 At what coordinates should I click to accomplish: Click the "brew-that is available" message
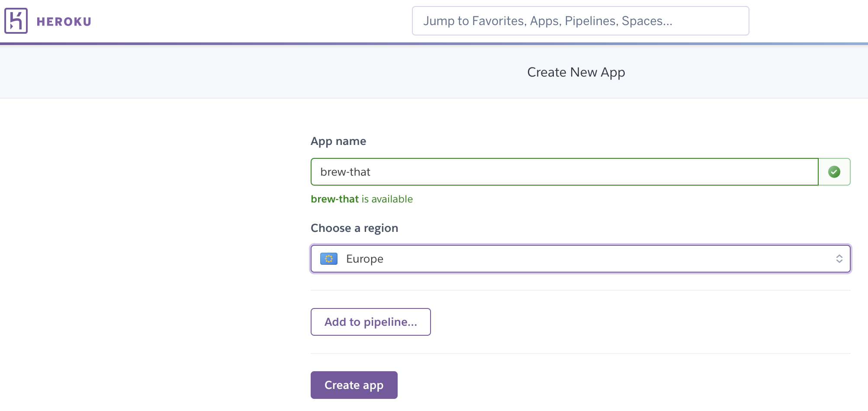(x=362, y=199)
